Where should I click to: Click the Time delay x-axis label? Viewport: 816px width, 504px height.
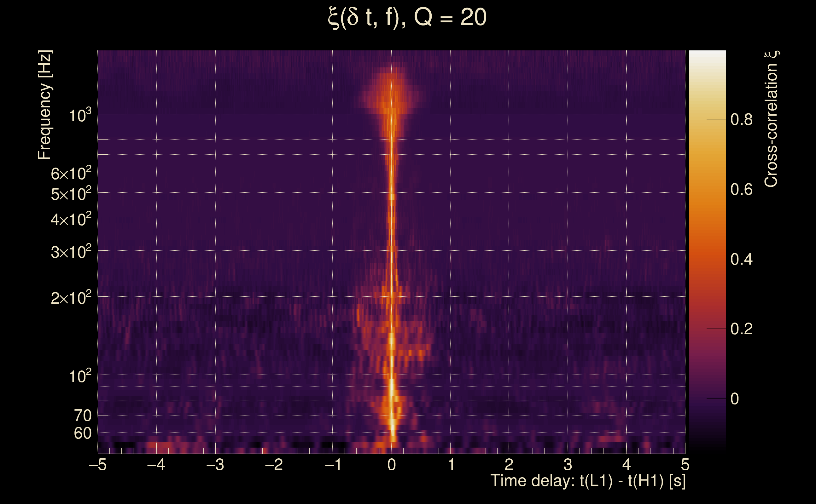click(x=588, y=481)
